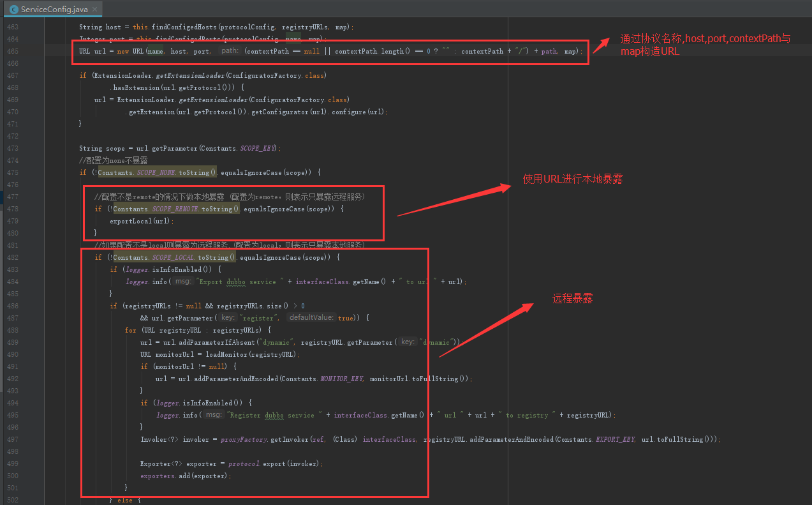Click line number 482 in the gutter
Screen dimensions: 812x505
(11, 257)
